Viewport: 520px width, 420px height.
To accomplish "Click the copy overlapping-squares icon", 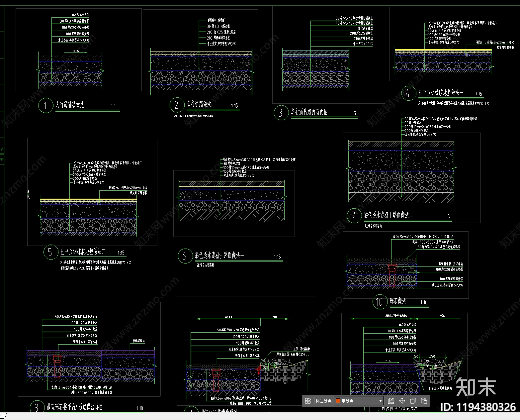I will (413, 401).
